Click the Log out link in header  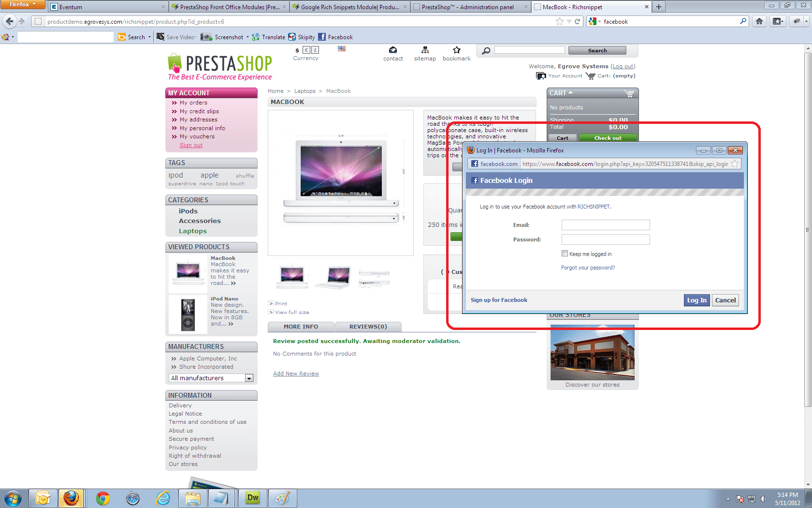(623, 66)
